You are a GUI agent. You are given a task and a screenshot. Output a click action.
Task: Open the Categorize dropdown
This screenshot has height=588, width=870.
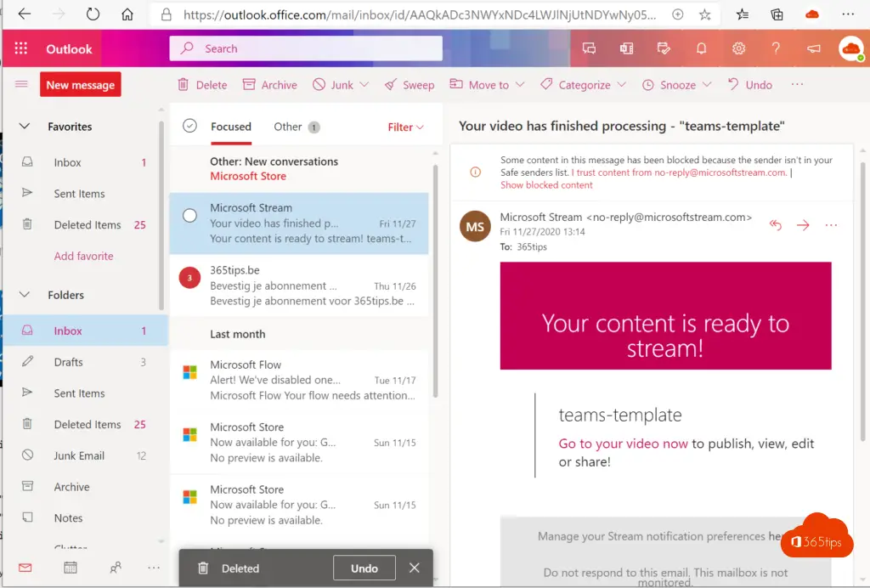coord(583,85)
